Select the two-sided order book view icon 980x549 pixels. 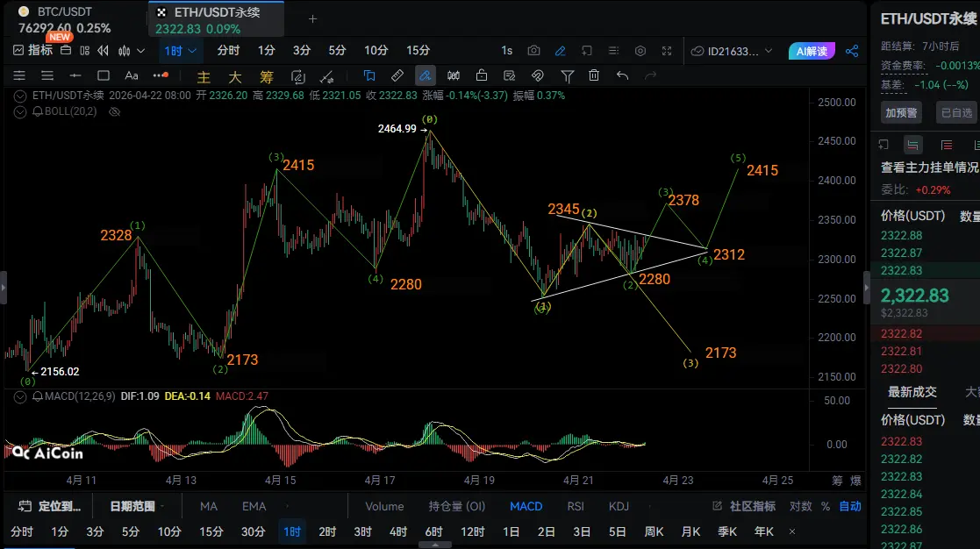click(912, 145)
